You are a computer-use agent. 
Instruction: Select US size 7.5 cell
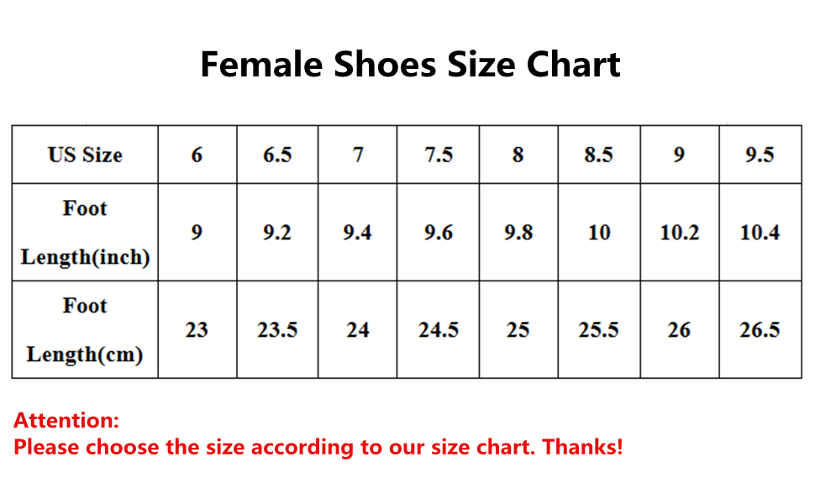(x=438, y=155)
